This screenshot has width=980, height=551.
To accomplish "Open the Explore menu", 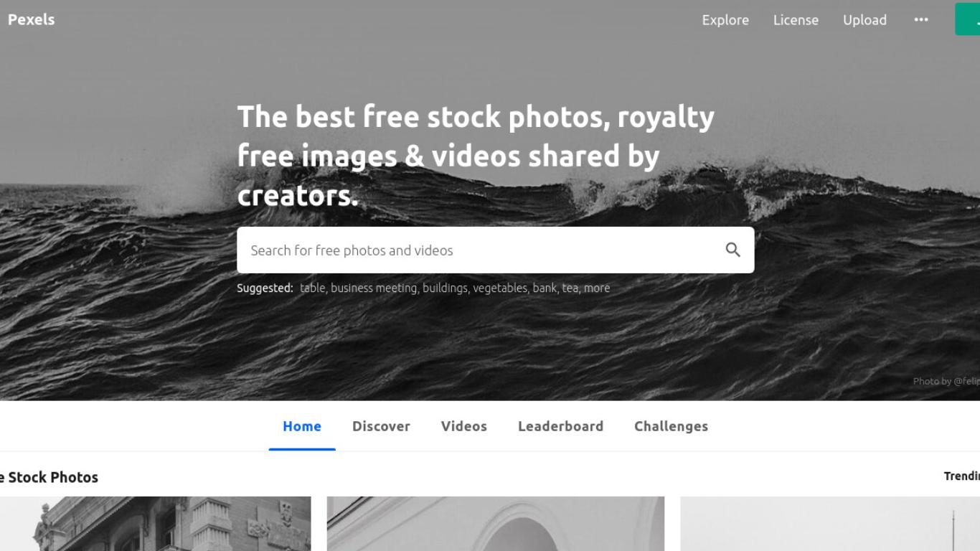I will [x=725, y=20].
